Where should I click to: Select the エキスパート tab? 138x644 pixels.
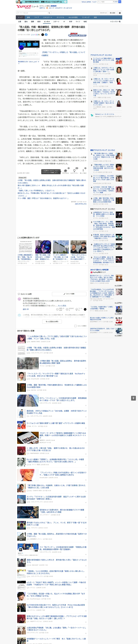point(48,17)
